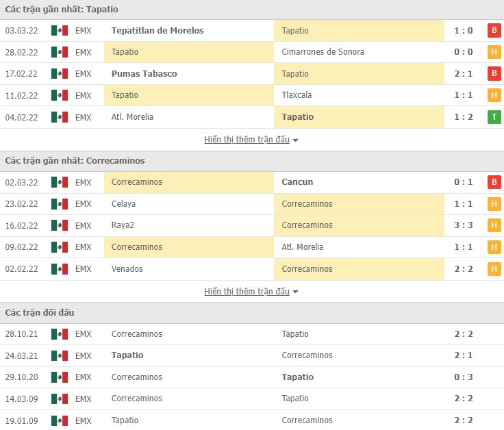
Task: Click the Mexico flag on the 03.03.22 row
Action: [x=60, y=31]
